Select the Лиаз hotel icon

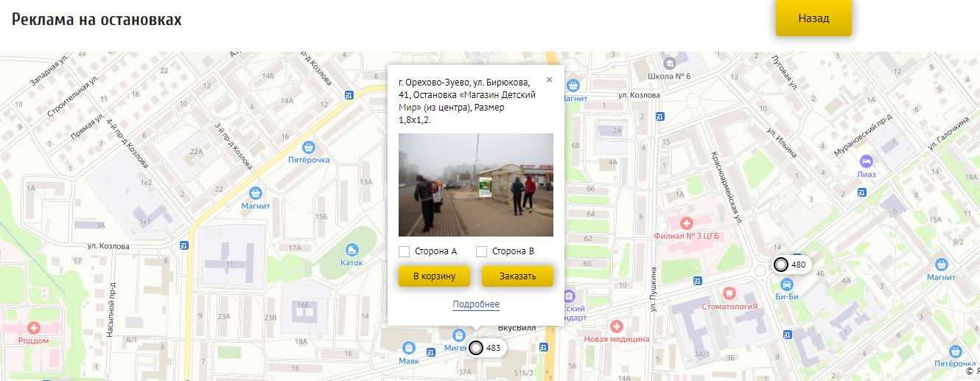(x=867, y=161)
